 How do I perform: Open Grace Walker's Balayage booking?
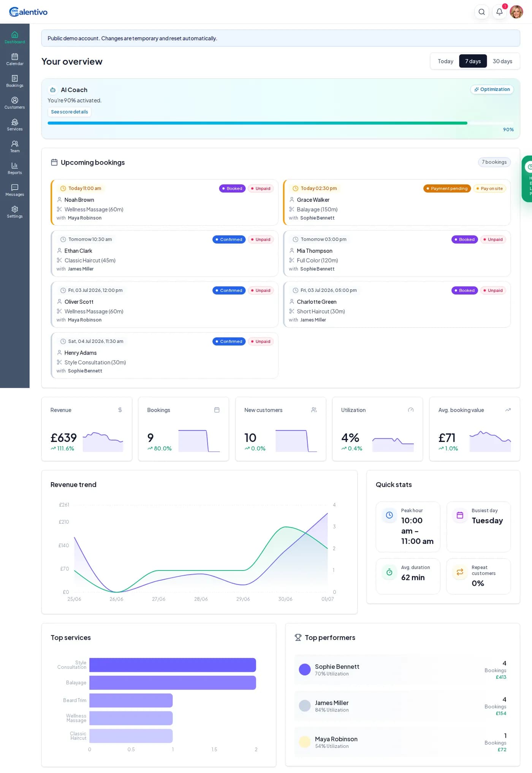point(397,203)
